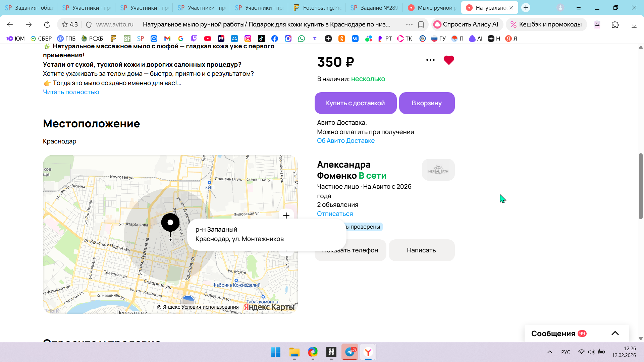644x362 pixels.
Task: Open three-dot menu next to price
Action: pyautogui.click(x=430, y=60)
